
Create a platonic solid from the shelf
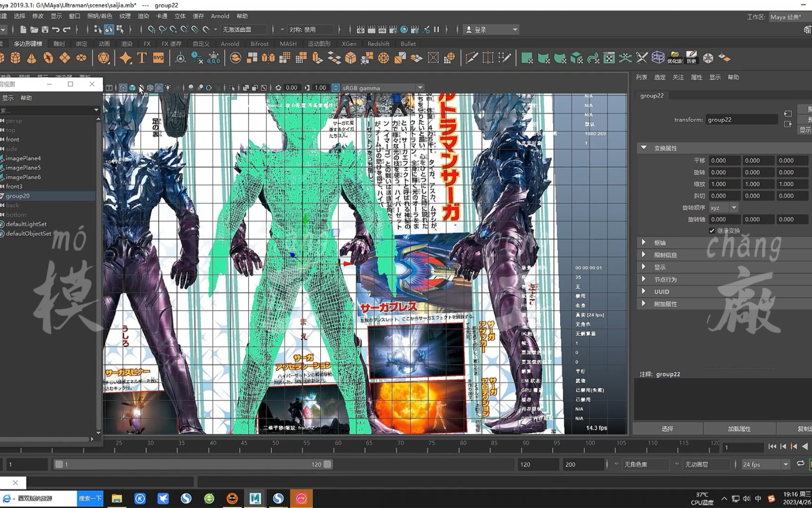tap(103, 58)
